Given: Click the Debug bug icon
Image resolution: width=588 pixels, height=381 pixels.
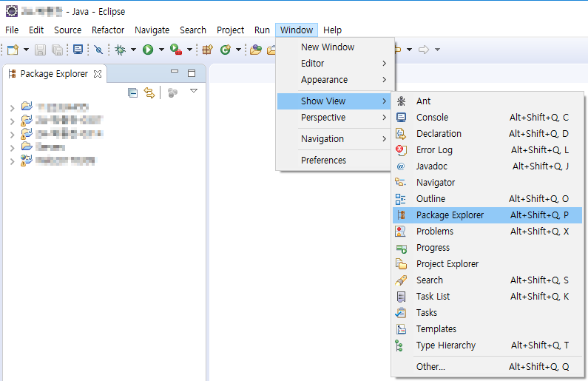Looking at the screenshot, I should click(120, 50).
